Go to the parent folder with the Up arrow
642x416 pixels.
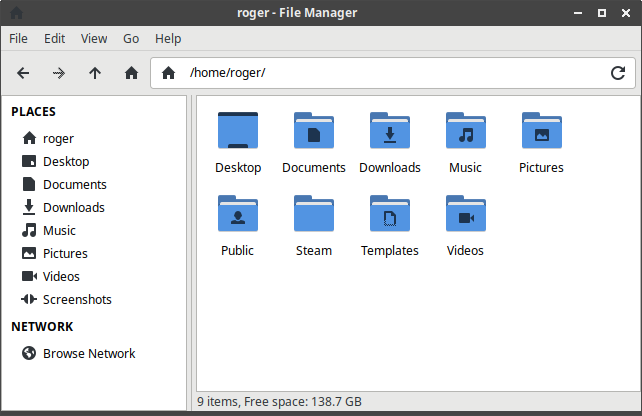pos(95,73)
